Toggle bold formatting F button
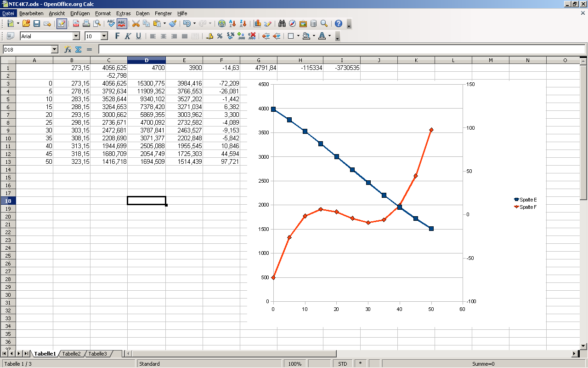 click(x=117, y=36)
